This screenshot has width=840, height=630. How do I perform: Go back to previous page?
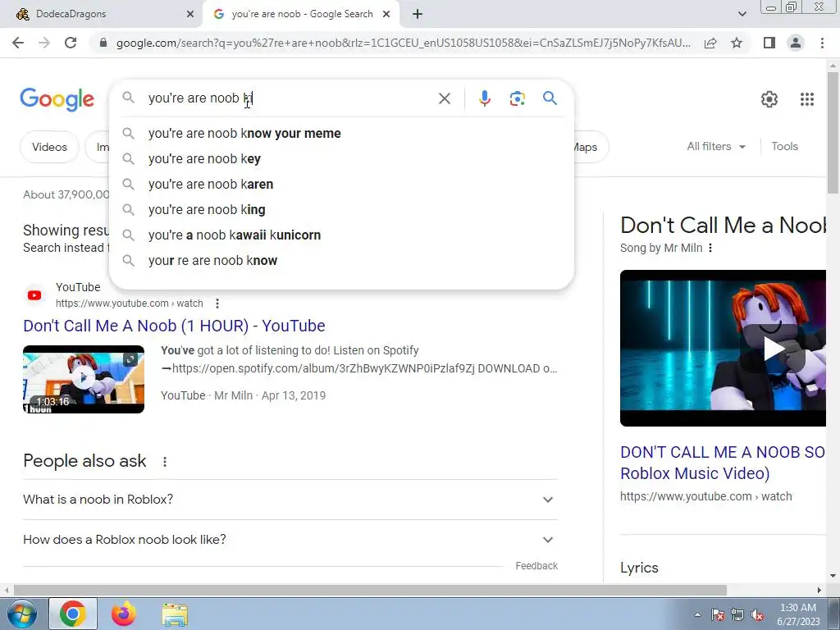coord(18,43)
